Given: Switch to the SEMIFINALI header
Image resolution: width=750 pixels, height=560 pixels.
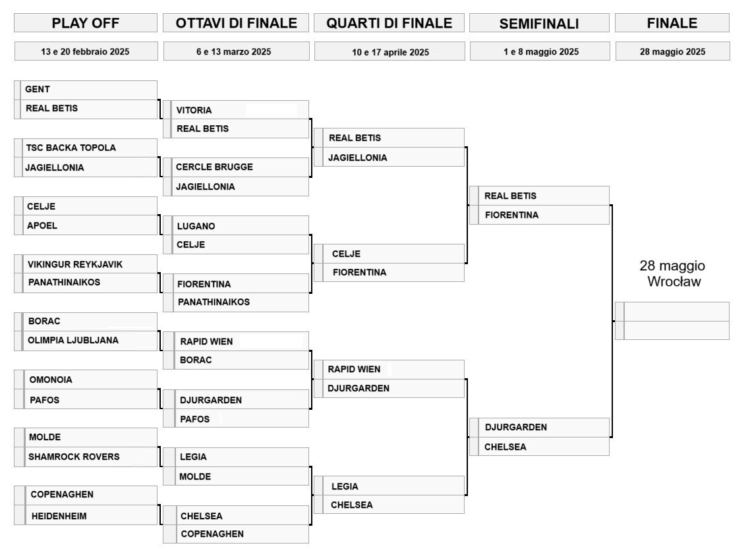Looking at the screenshot, I should [x=539, y=24].
